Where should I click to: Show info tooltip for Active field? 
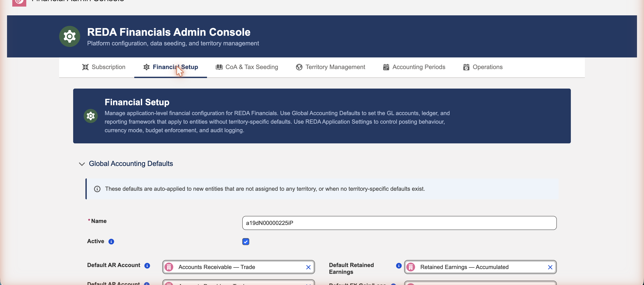tap(111, 241)
